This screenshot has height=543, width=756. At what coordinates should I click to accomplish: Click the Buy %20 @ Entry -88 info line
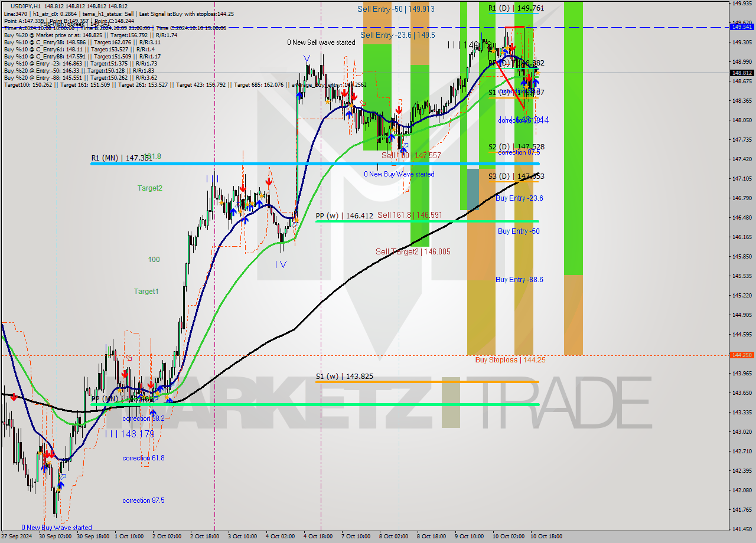80,78
